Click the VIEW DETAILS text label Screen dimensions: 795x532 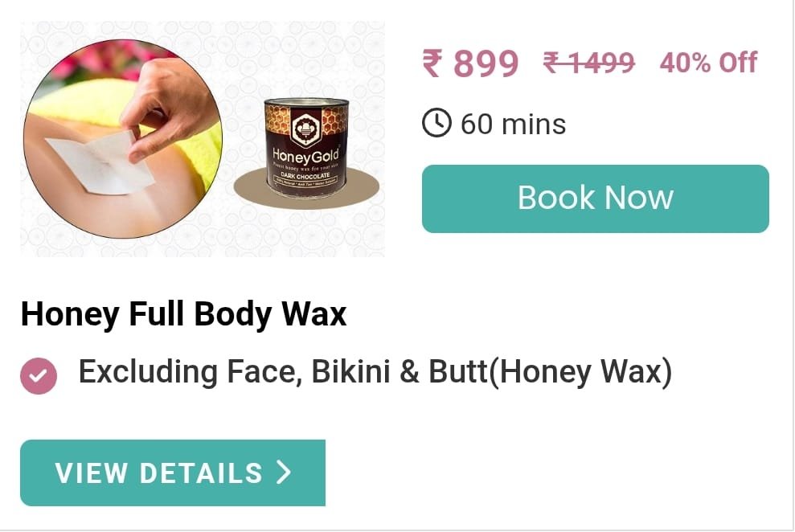(x=158, y=473)
